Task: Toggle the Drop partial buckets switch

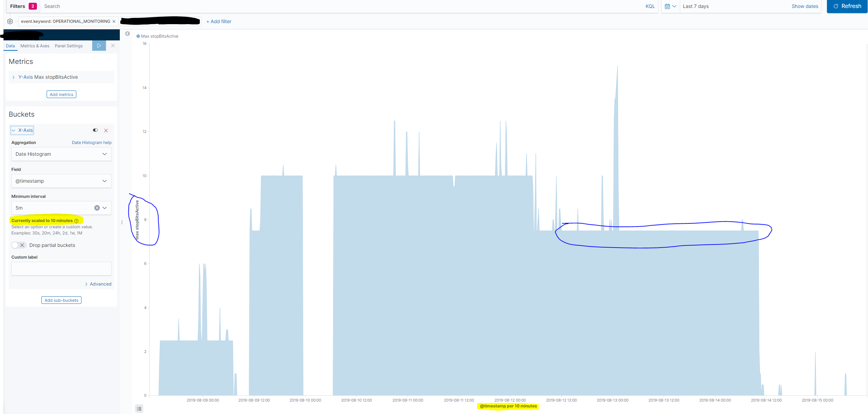Action: (x=18, y=245)
